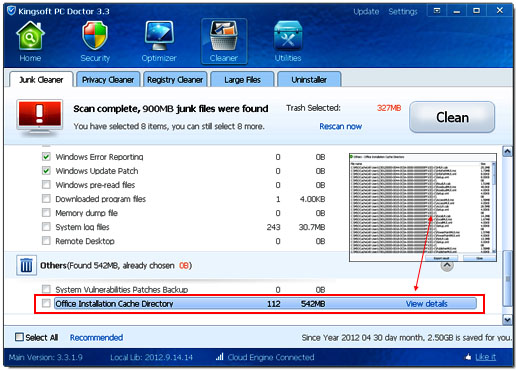Viewport: 516px width, 370px height.
Task: Click the Others found 542MB header text
Action: coord(116,266)
